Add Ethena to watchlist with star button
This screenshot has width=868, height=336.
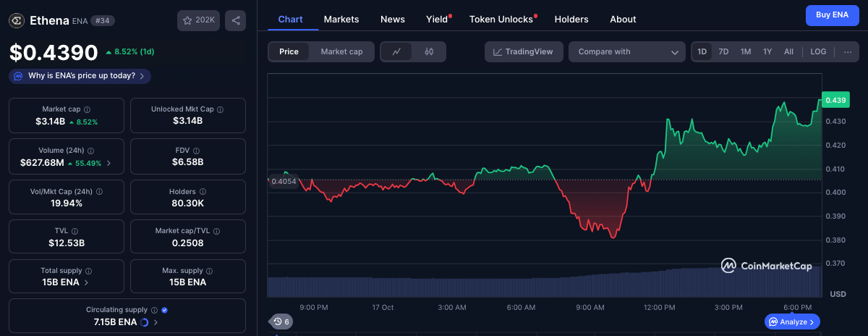point(198,20)
